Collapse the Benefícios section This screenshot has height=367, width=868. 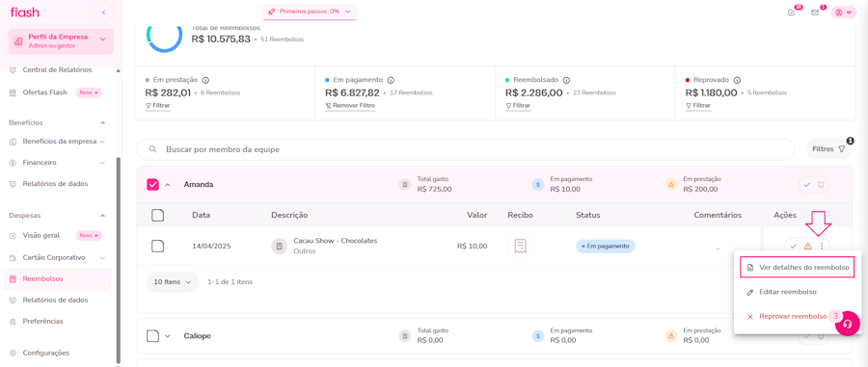coord(102,122)
